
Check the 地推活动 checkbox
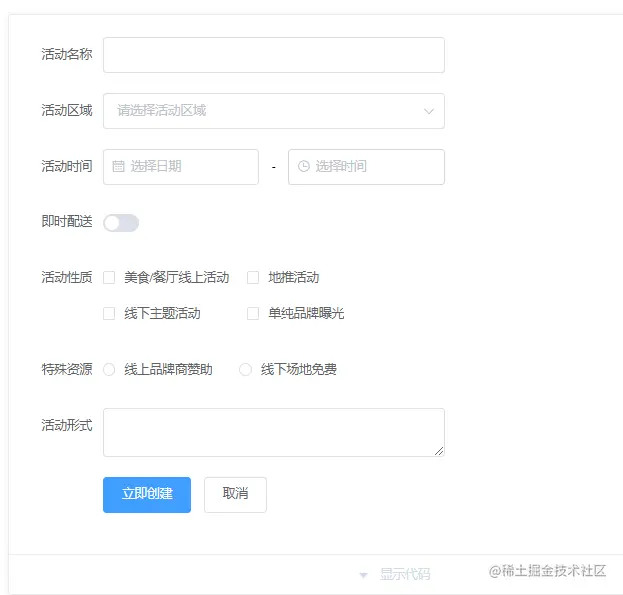(253, 277)
